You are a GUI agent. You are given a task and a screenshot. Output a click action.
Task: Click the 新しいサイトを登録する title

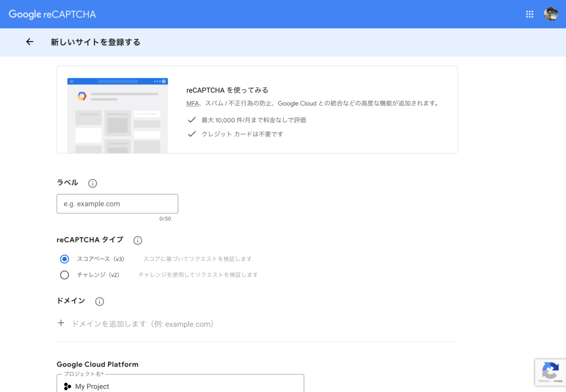[x=96, y=42]
